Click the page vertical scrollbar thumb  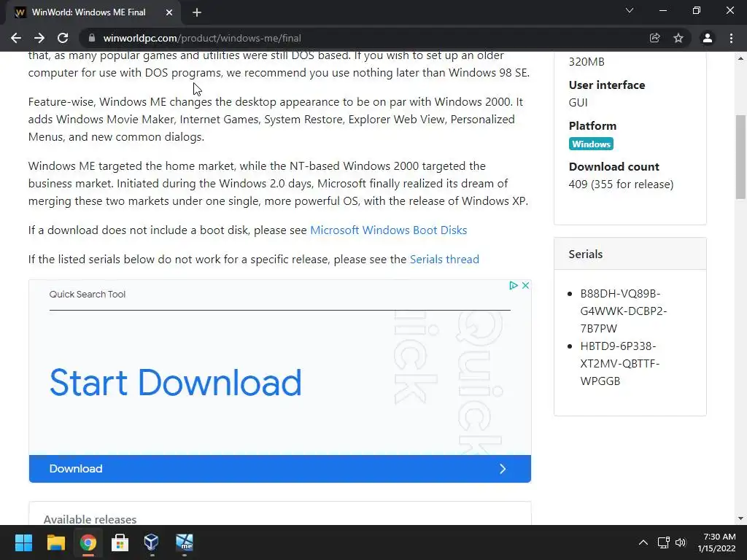[741, 157]
